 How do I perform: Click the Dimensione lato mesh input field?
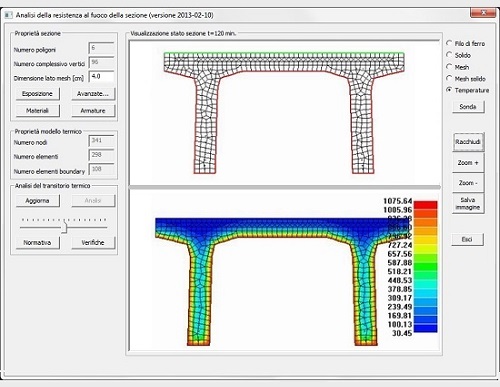tap(102, 77)
